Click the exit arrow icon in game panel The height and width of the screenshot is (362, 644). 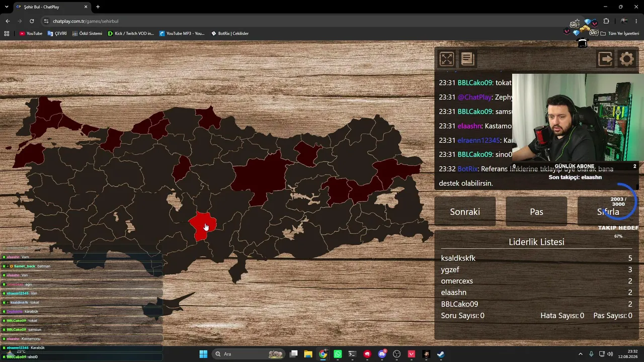pyautogui.click(x=605, y=59)
